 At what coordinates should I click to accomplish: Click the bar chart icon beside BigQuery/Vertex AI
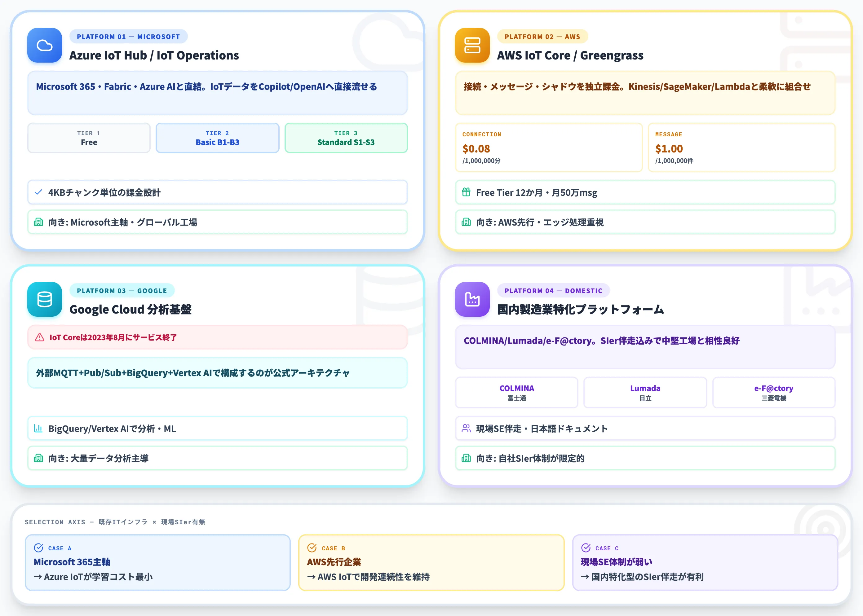coord(38,428)
